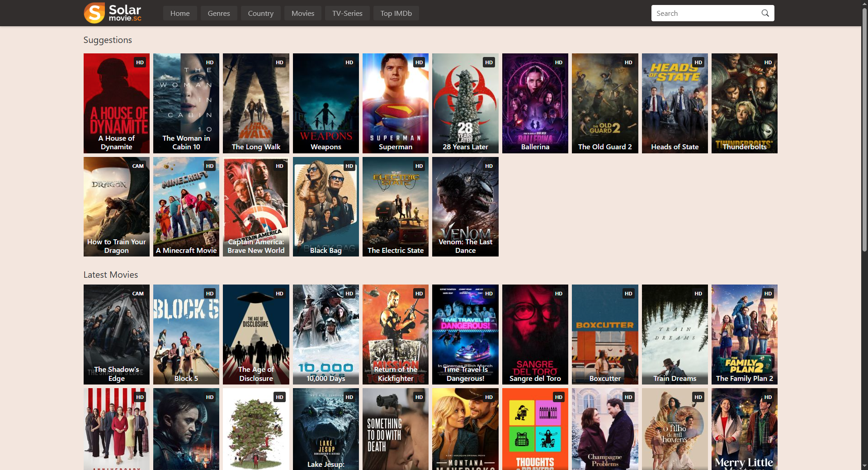Click the search magnifier icon

[765, 13]
